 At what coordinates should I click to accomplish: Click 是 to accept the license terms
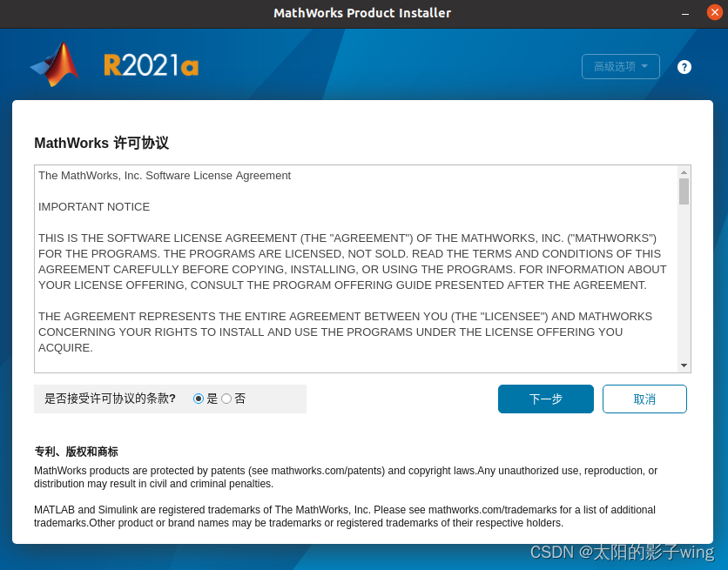tap(200, 399)
